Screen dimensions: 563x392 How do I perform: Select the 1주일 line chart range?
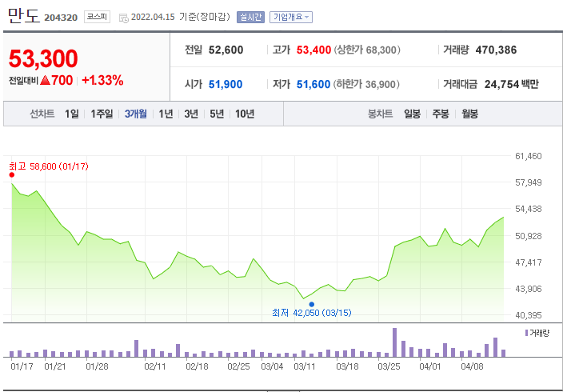coord(102,114)
